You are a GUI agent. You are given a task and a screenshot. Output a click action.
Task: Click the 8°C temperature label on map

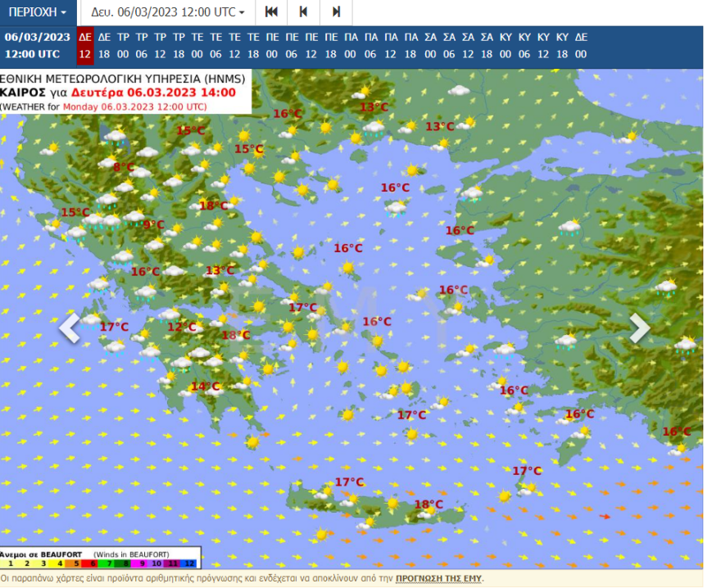124,168
